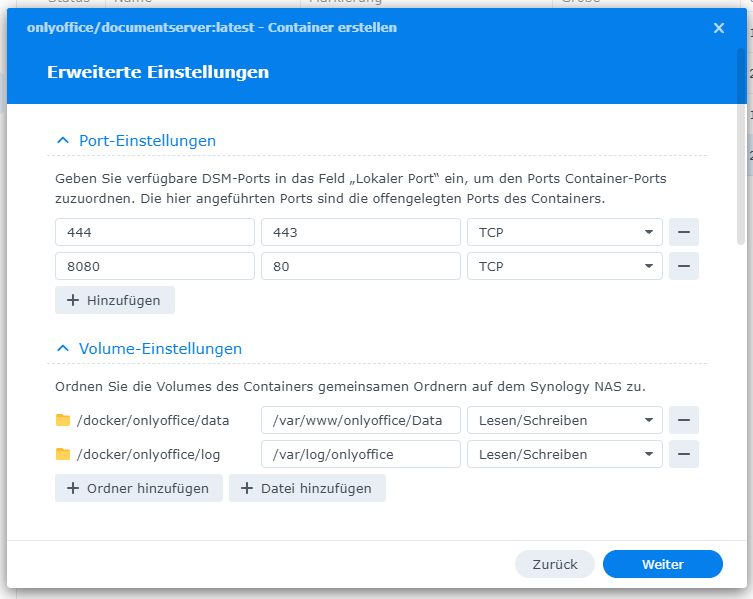Edit the mount path /var/log/onlyoffice
This screenshot has width=753, height=599.
click(x=361, y=454)
